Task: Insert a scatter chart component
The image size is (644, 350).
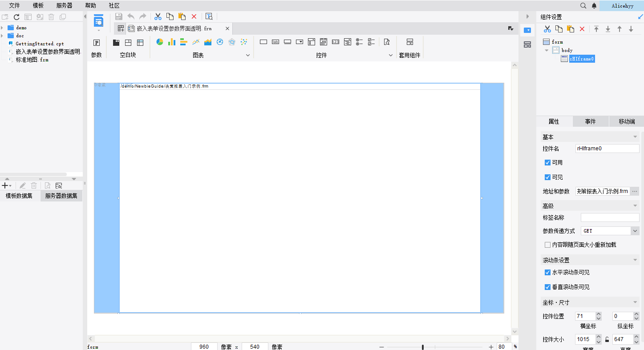Action: (244, 42)
